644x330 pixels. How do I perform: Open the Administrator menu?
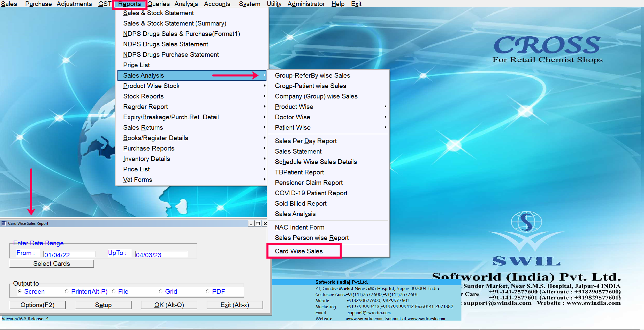click(306, 4)
